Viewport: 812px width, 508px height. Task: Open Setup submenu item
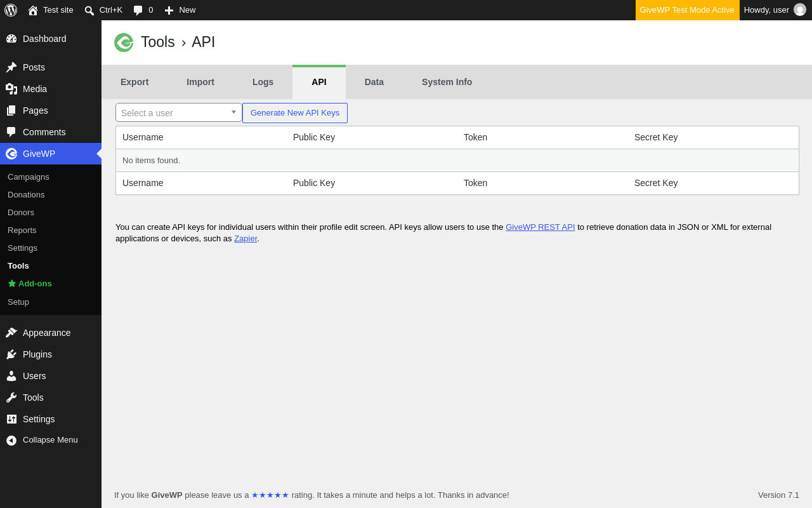(x=51, y=302)
